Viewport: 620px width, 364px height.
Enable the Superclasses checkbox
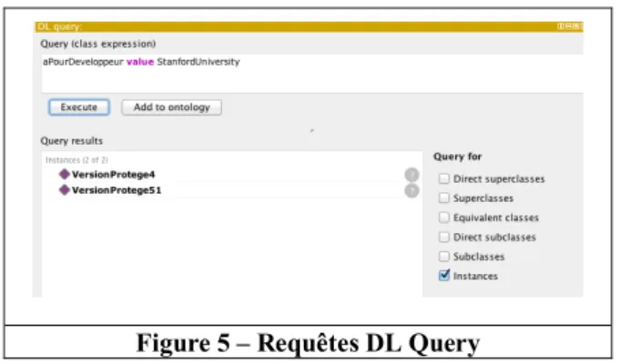(x=444, y=197)
